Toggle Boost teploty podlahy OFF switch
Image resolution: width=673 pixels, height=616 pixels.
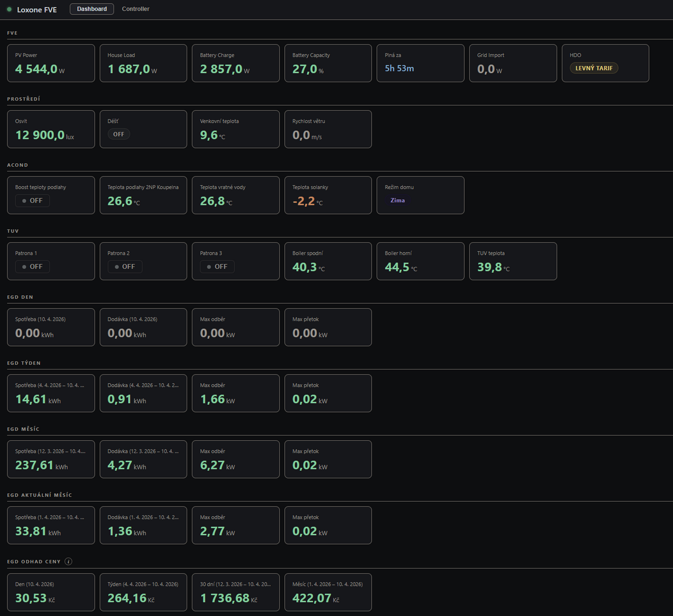tap(33, 200)
